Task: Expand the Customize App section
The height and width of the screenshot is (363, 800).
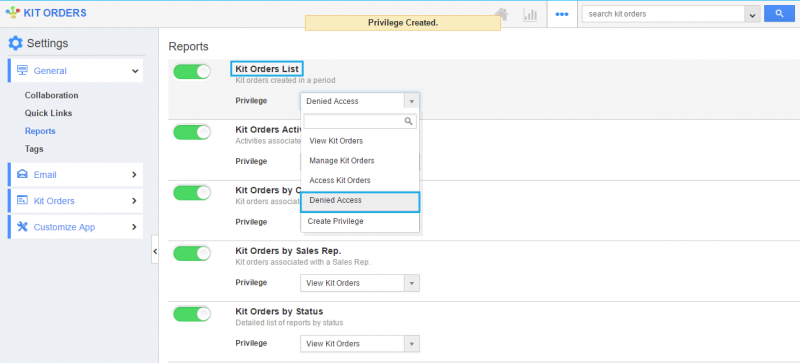Action: click(134, 227)
